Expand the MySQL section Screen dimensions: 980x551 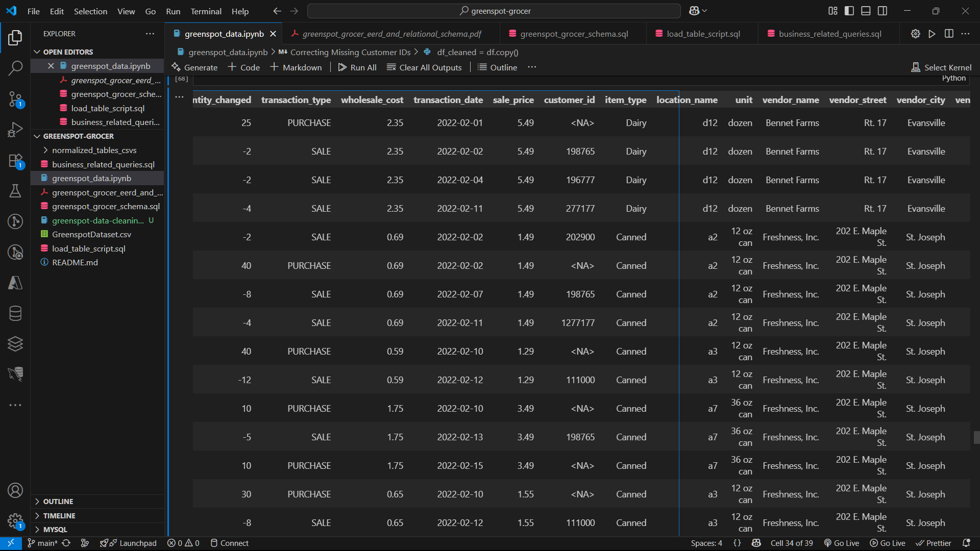[x=55, y=530]
